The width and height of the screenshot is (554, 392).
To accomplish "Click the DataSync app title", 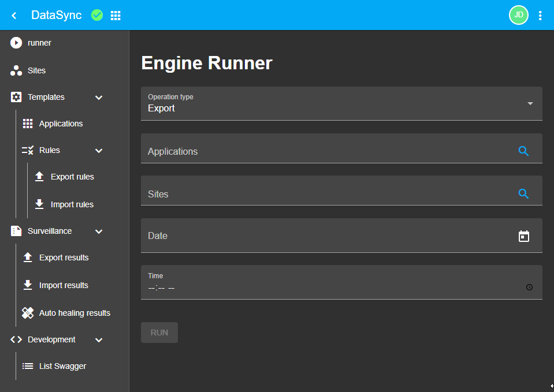I will pos(57,15).
